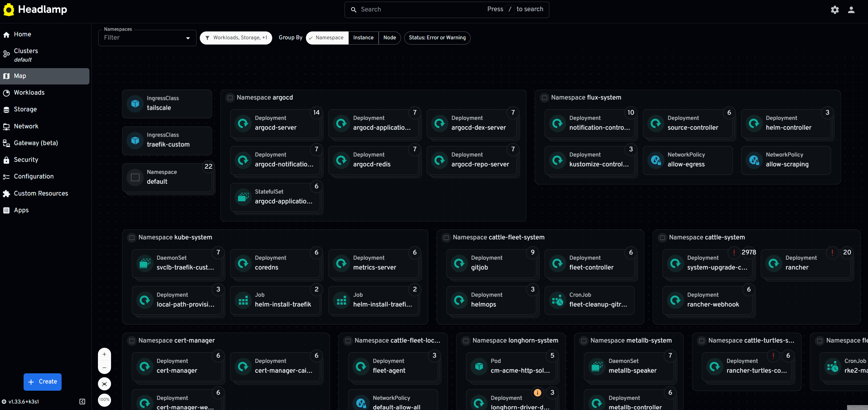Check the Namespace kube-system checkbox
The height and width of the screenshot is (410, 868).
pyautogui.click(x=132, y=237)
